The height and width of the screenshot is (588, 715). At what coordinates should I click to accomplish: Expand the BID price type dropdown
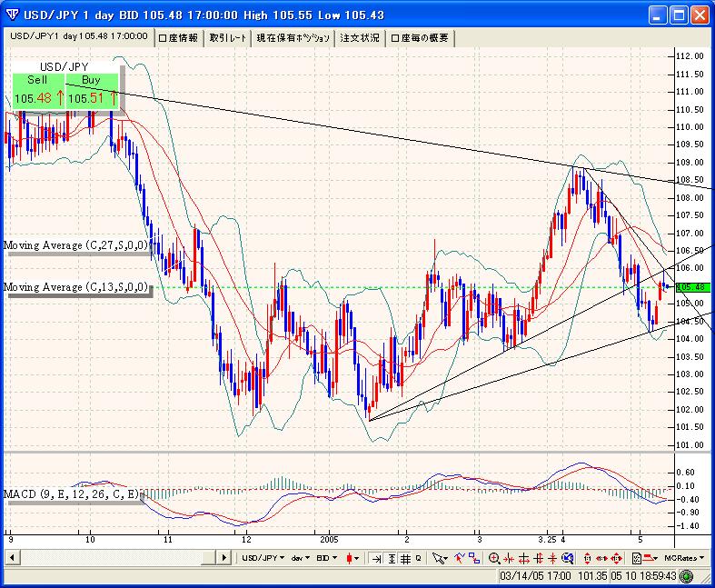click(x=327, y=557)
